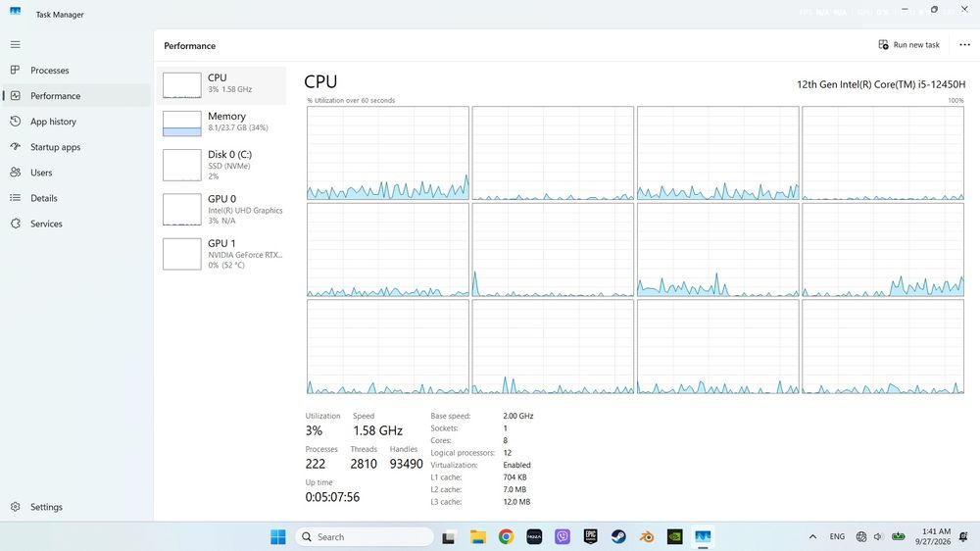Switch to the Users page
Screen dimensions: 980x551
pos(76,173)
